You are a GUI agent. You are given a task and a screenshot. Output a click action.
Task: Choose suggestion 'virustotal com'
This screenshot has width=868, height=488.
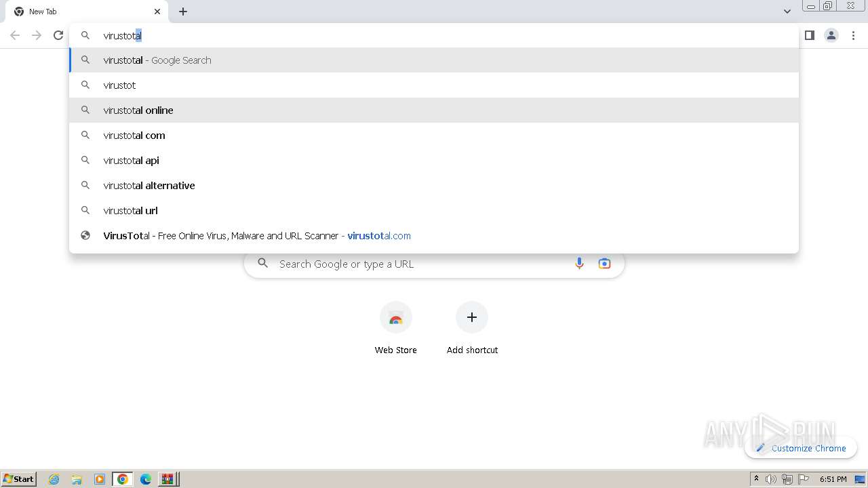(434, 136)
